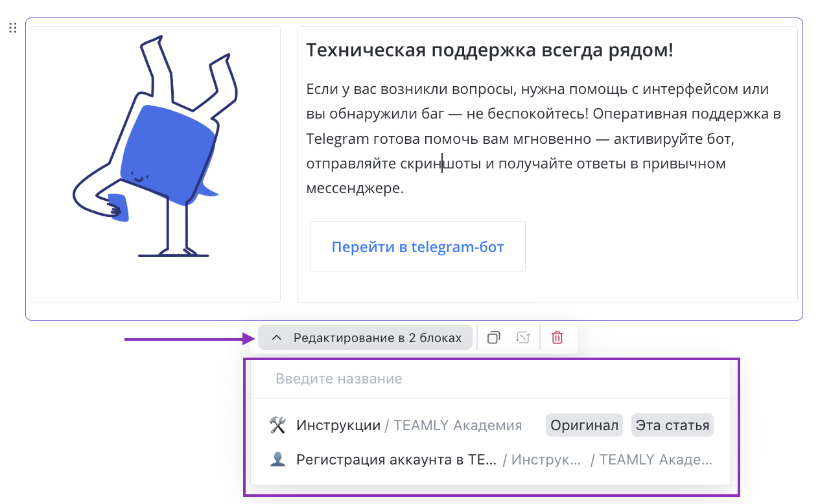831x504 pixels.
Task: Click the paragraph starting 'Если у вас возникли вопросы'
Action: 544,139
